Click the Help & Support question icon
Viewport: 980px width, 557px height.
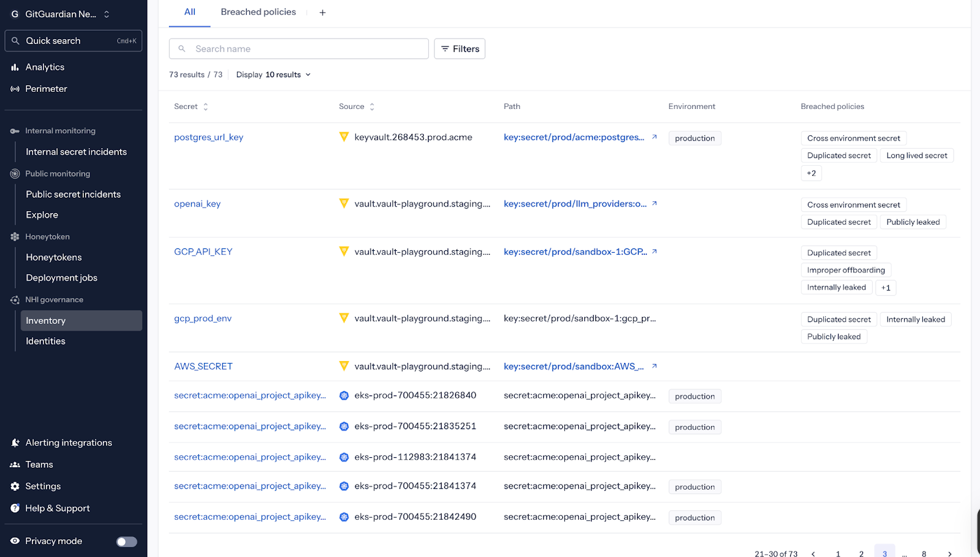point(15,508)
